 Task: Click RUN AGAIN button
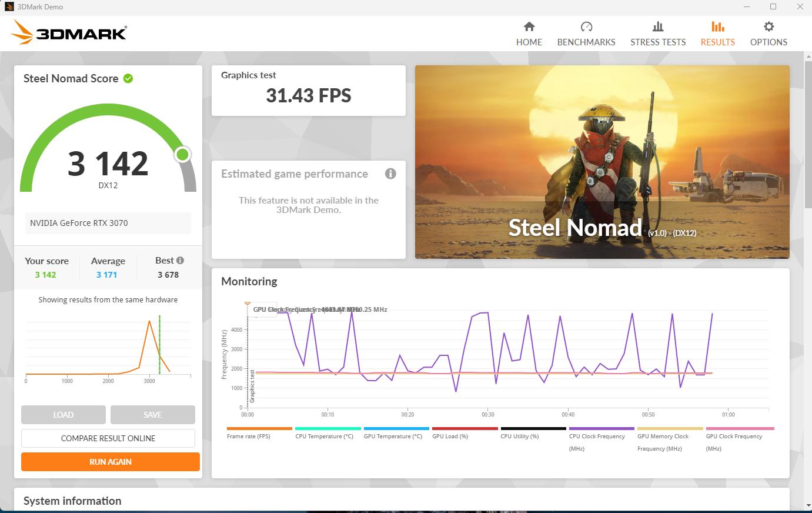click(111, 462)
